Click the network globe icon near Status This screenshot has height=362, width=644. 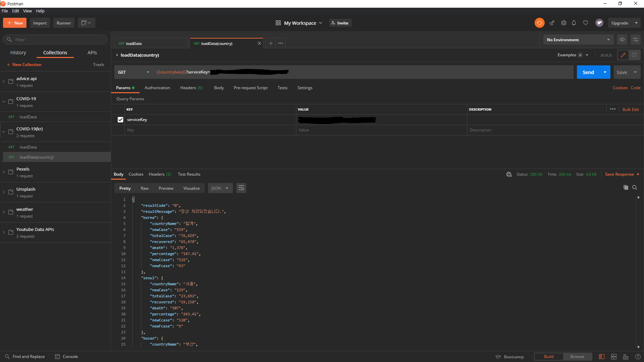[x=509, y=174]
